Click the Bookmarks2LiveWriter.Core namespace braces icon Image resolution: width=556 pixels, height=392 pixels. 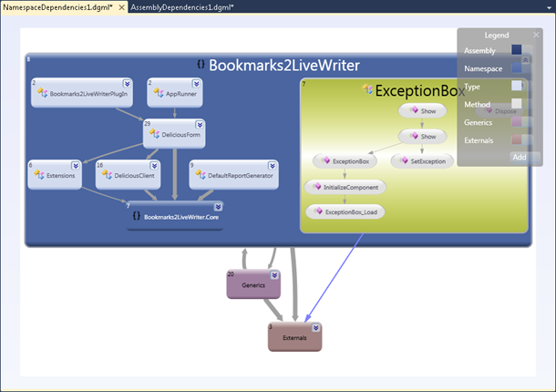[x=137, y=216]
